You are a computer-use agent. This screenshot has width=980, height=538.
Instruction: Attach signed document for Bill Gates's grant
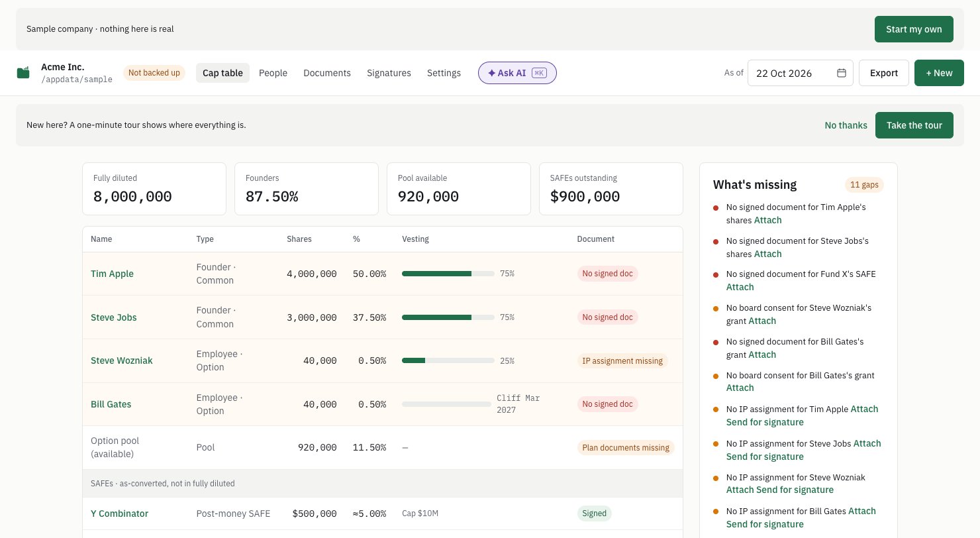pos(762,354)
